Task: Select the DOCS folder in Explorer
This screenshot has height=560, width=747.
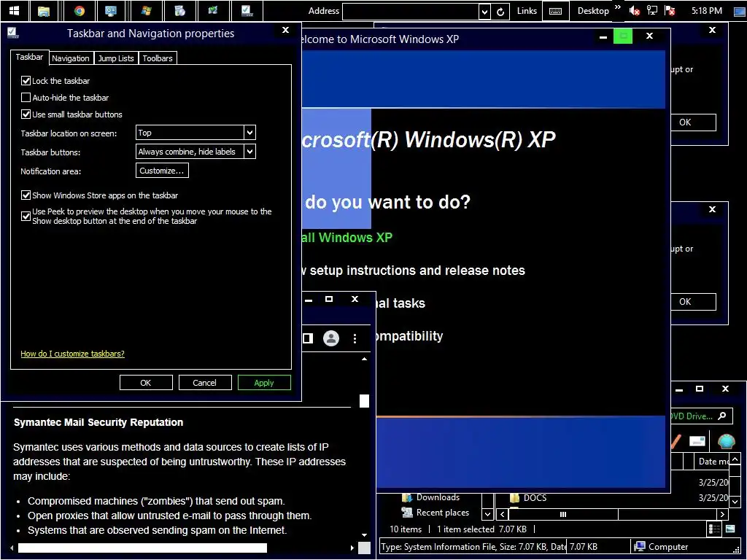Action: (x=528, y=497)
